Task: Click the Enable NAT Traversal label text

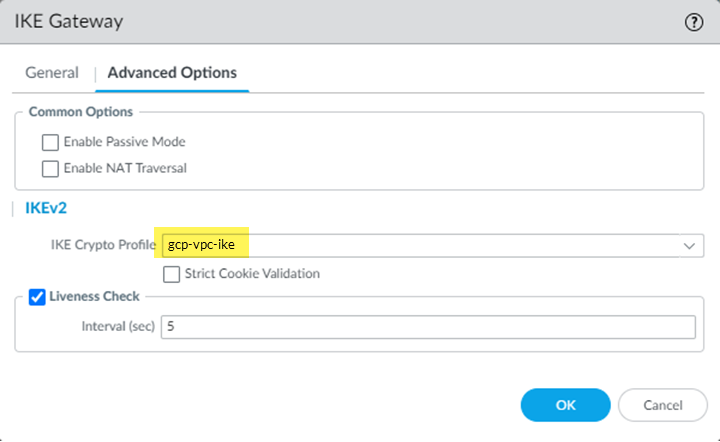Action: (125, 168)
